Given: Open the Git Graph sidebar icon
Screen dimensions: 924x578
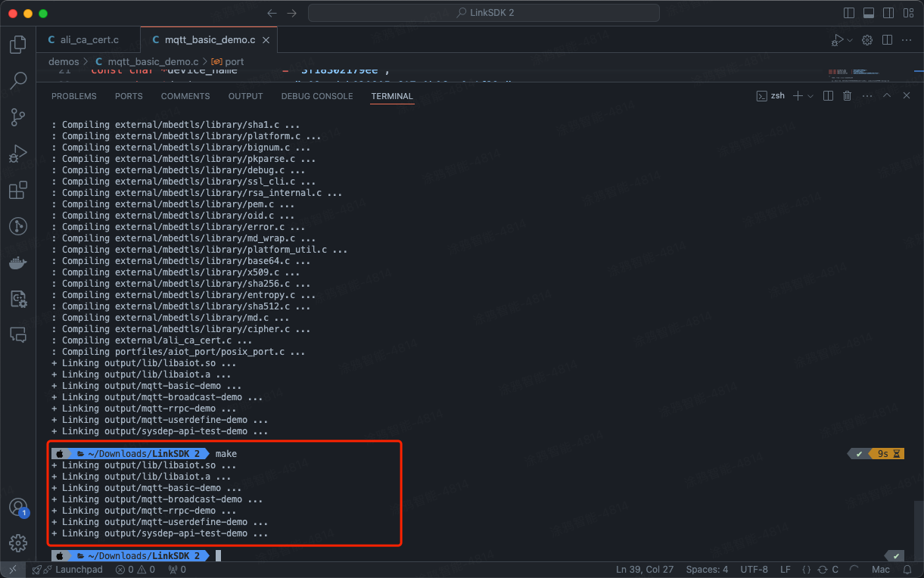Looking at the screenshot, I should 18,226.
